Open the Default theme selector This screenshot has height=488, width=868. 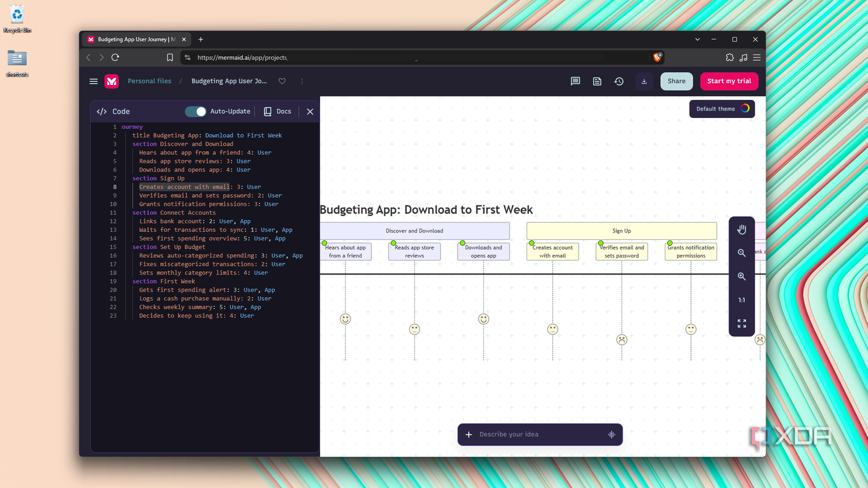point(722,109)
